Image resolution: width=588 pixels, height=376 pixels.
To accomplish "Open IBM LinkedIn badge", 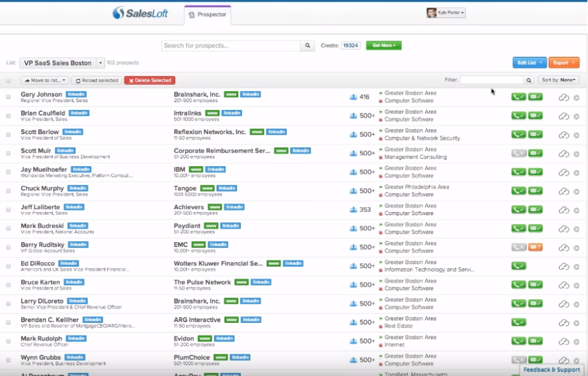I will 215,169.
